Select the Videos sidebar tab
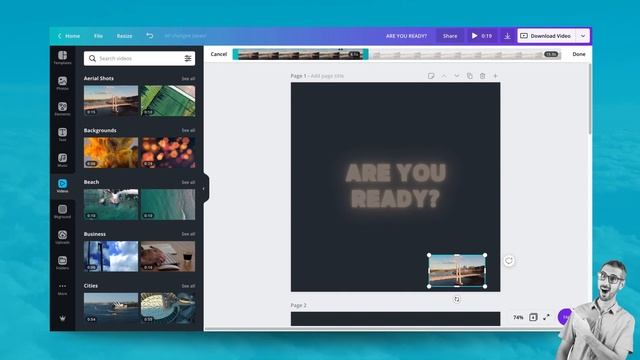 point(62,186)
